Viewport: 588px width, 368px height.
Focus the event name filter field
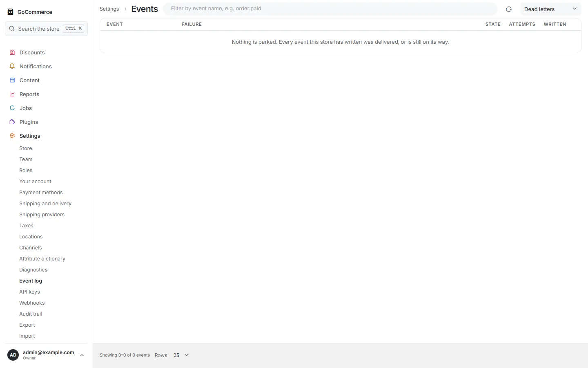(x=330, y=9)
